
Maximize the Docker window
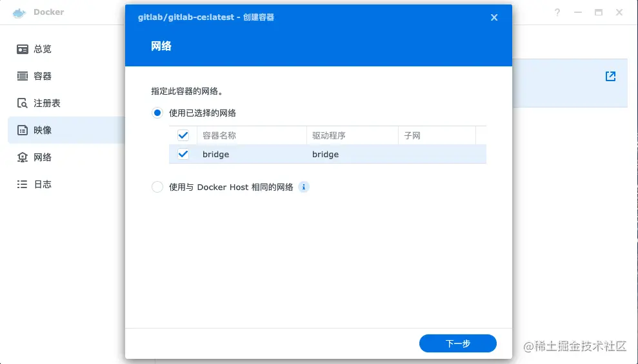coord(599,13)
